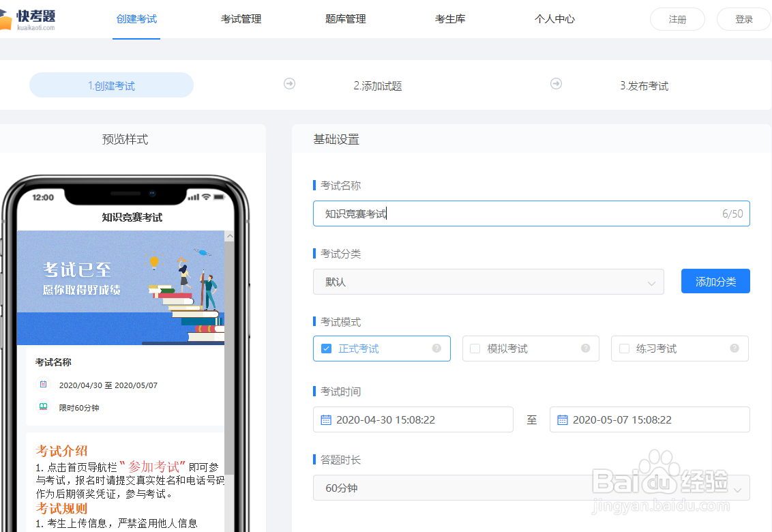Viewport: 772px width, 532px height.
Task: Click the 考试规则 heading in preview
Action: point(61,508)
